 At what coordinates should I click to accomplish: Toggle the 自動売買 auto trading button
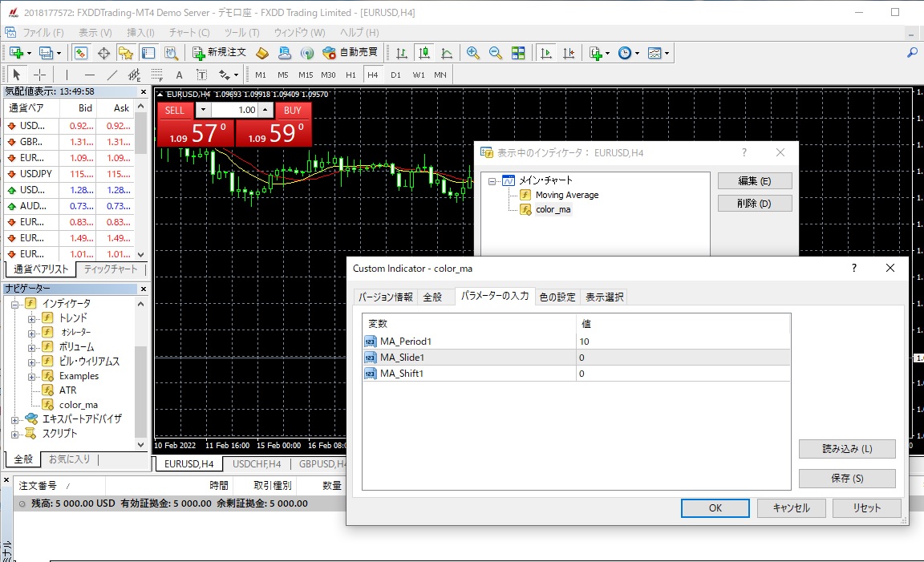(351, 53)
